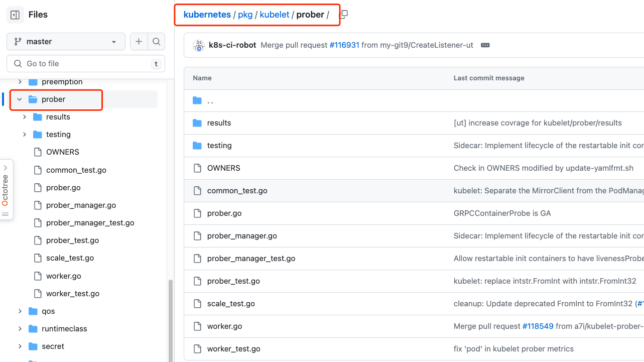The image size is (644, 362).
Task: Click the prober.go file icon in the file table
Action: click(197, 213)
